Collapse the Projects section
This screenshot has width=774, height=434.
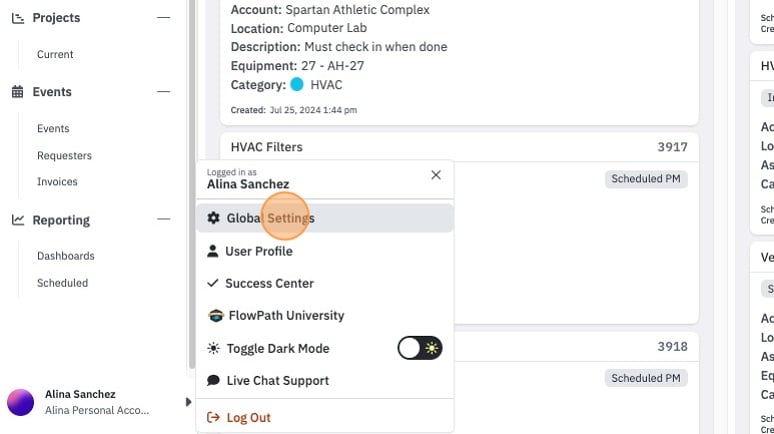point(163,17)
